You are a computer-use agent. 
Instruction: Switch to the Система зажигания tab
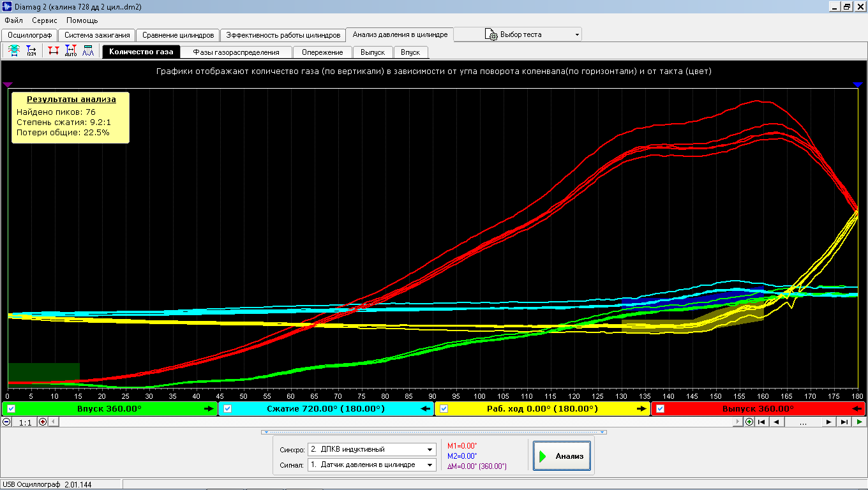(x=97, y=35)
